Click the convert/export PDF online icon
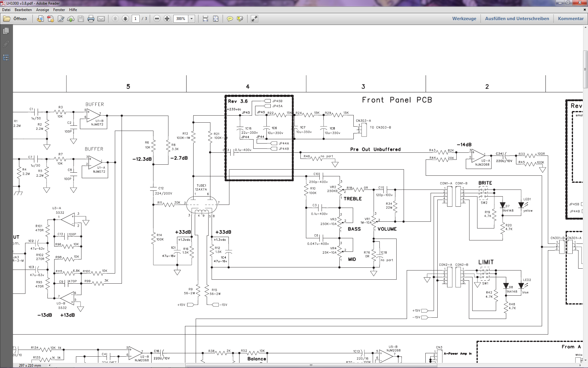Viewport: 588px width, 368px height. click(x=40, y=19)
